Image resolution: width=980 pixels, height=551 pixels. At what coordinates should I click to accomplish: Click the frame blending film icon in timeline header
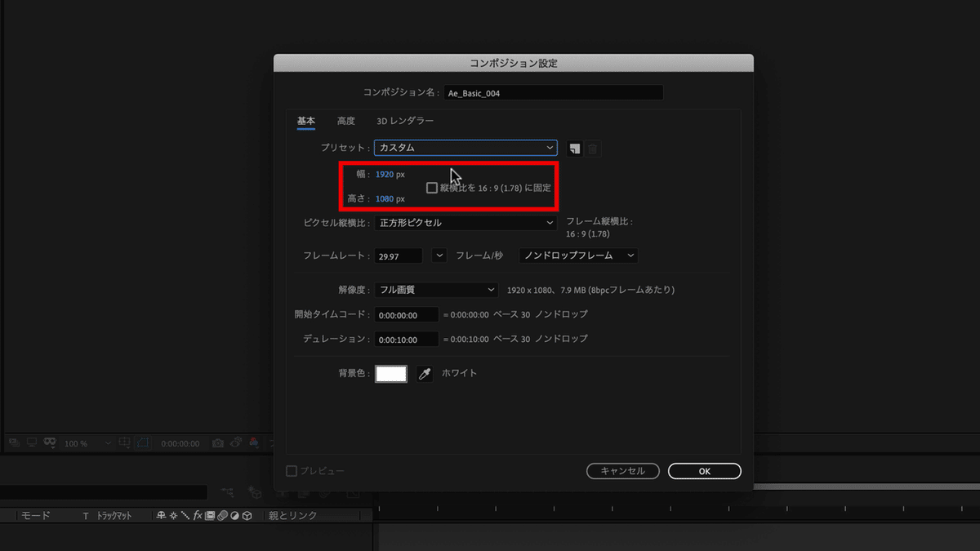[210, 516]
